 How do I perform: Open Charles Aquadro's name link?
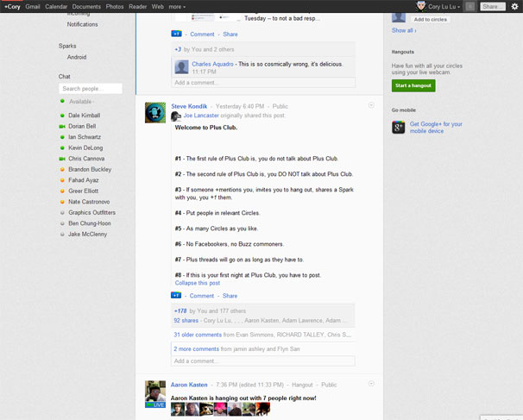point(212,64)
